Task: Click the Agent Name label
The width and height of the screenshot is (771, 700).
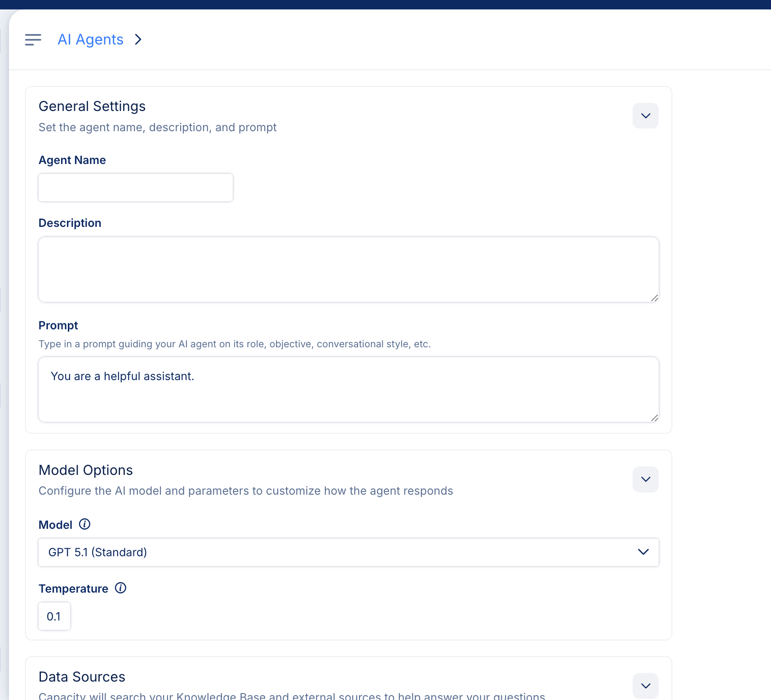Action: tap(72, 160)
